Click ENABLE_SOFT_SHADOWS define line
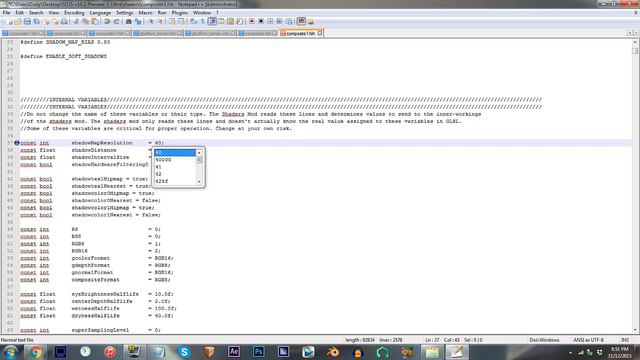The height and width of the screenshot is (360, 640). point(64,56)
